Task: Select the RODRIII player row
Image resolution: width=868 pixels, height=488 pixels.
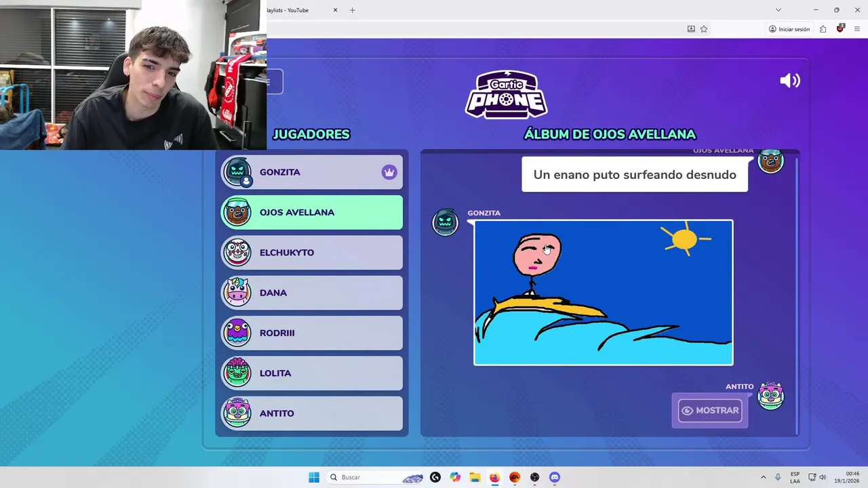Action: (312, 333)
